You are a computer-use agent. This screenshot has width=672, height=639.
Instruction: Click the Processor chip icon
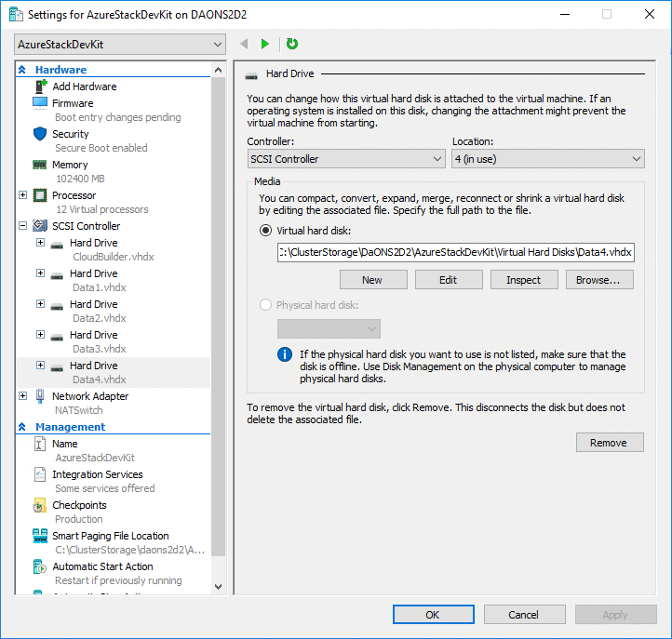tap(40, 195)
